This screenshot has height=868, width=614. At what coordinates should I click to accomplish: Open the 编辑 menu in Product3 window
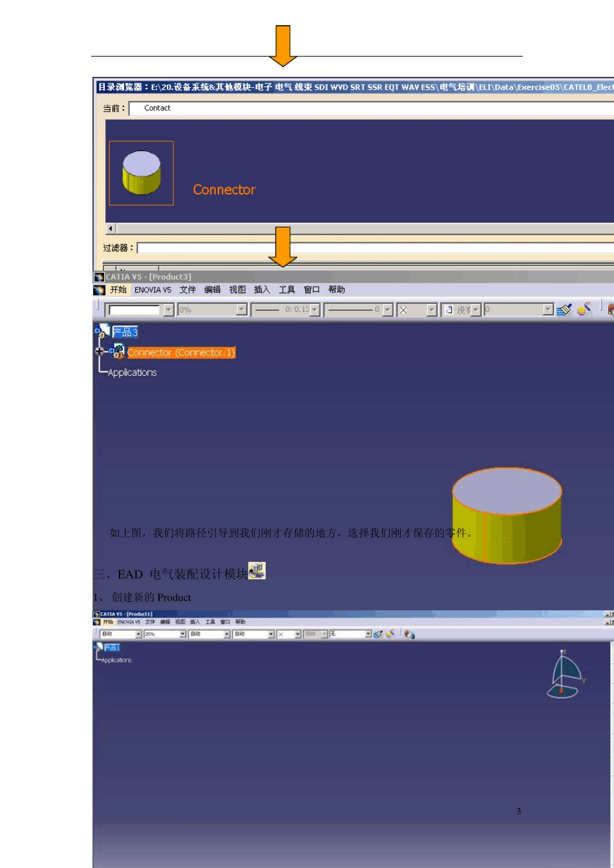click(213, 290)
